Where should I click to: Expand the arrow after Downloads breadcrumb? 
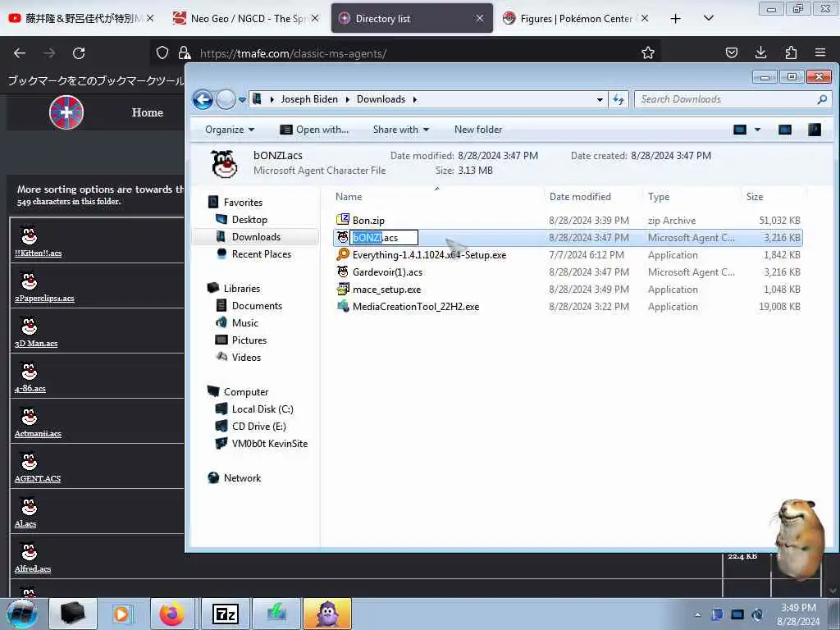pos(414,99)
